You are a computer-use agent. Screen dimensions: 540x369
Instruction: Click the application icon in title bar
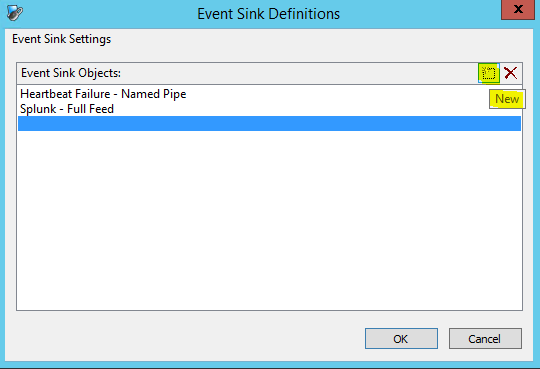point(14,13)
